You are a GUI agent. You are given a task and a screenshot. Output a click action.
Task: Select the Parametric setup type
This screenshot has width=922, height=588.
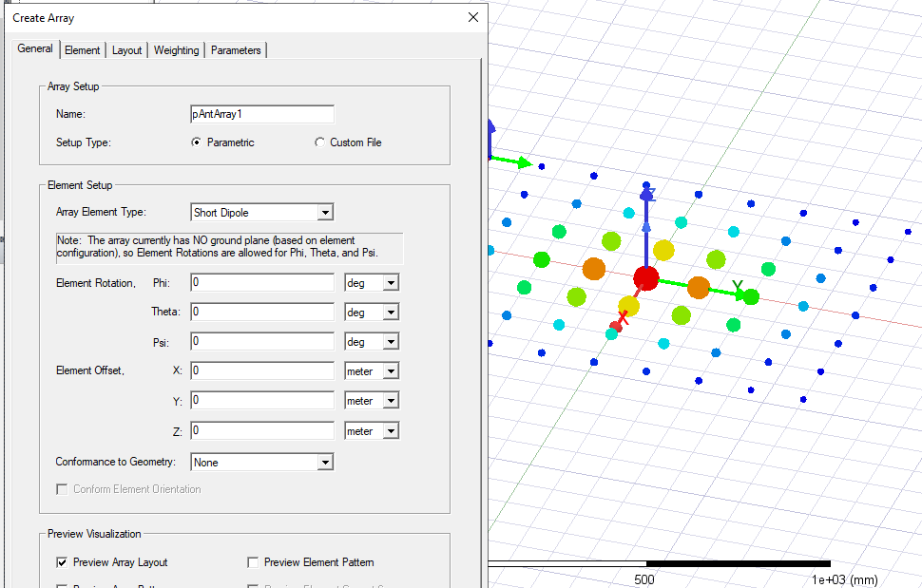[x=197, y=142]
